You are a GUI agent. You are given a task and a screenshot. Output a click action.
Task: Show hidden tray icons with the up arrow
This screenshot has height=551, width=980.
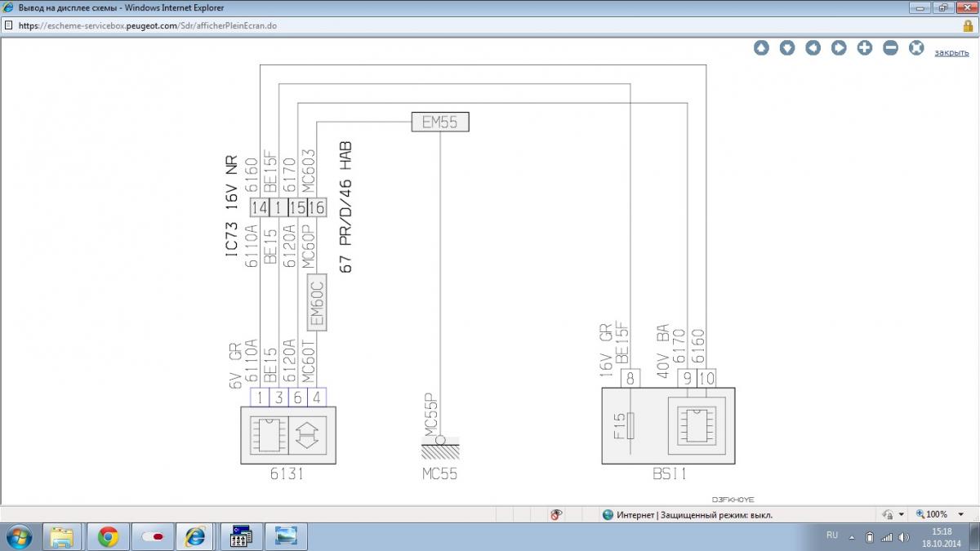(852, 537)
